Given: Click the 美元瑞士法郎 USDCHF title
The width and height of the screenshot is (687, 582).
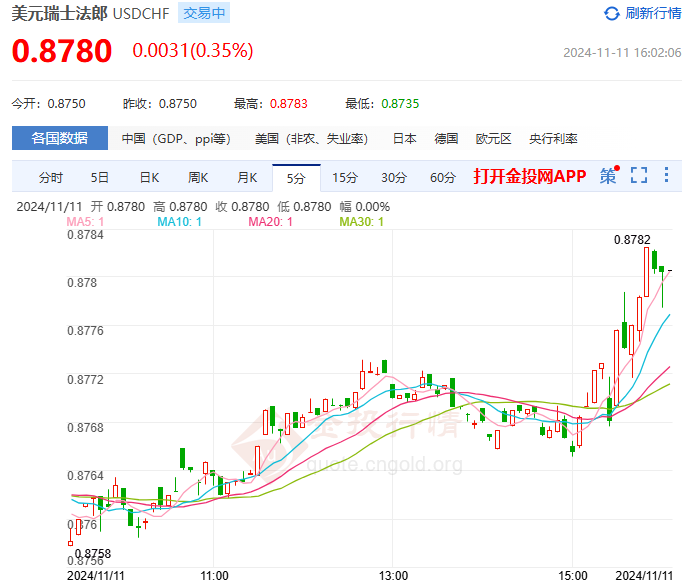Looking at the screenshot, I should click(x=90, y=13).
